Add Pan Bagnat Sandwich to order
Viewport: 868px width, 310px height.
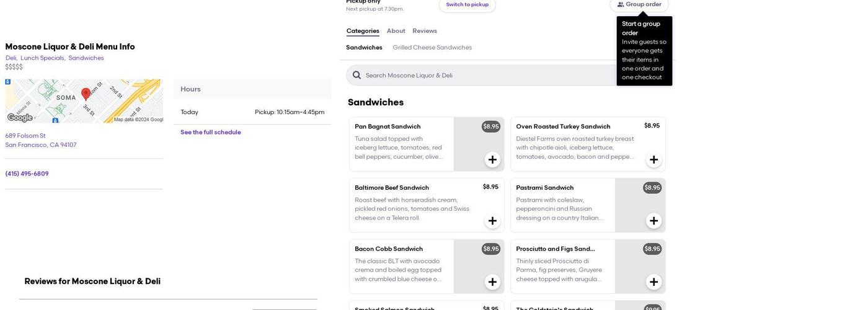(492, 160)
